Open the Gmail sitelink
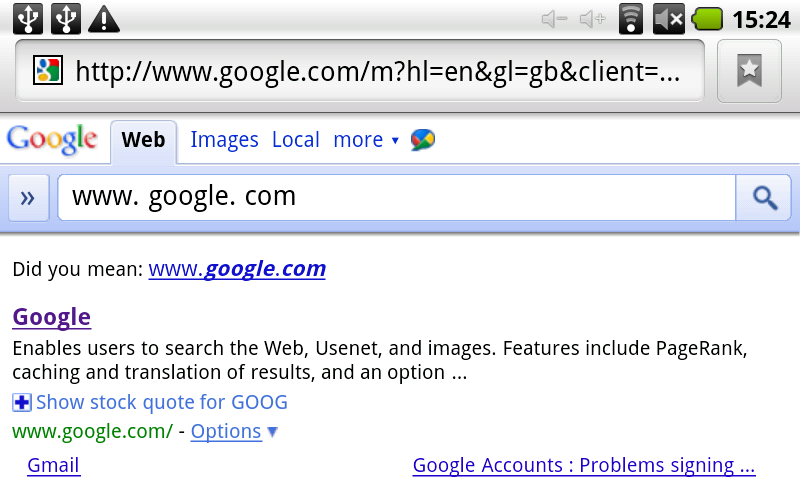Image resolution: width=800 pixels, height=480 pixels. click(x=54, y=465)
